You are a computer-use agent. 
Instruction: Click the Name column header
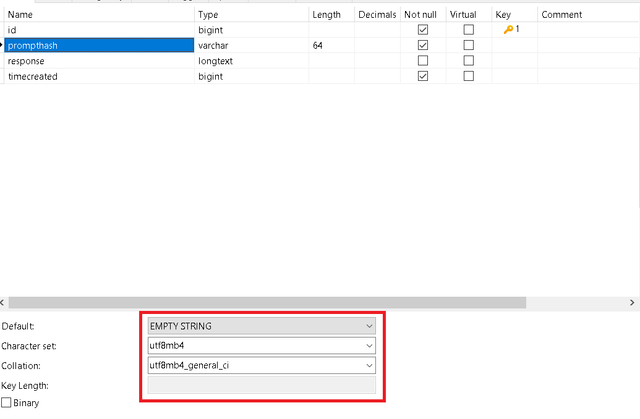click(x=99, y=15)
